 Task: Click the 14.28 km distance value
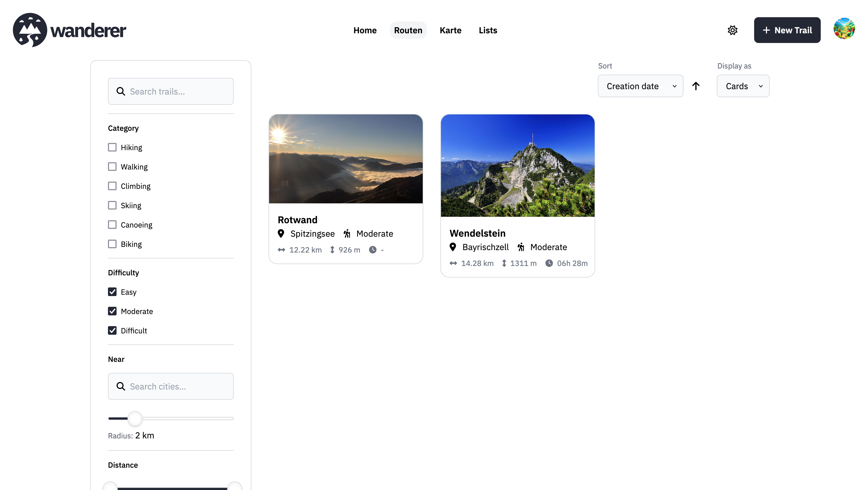[478, 263]
